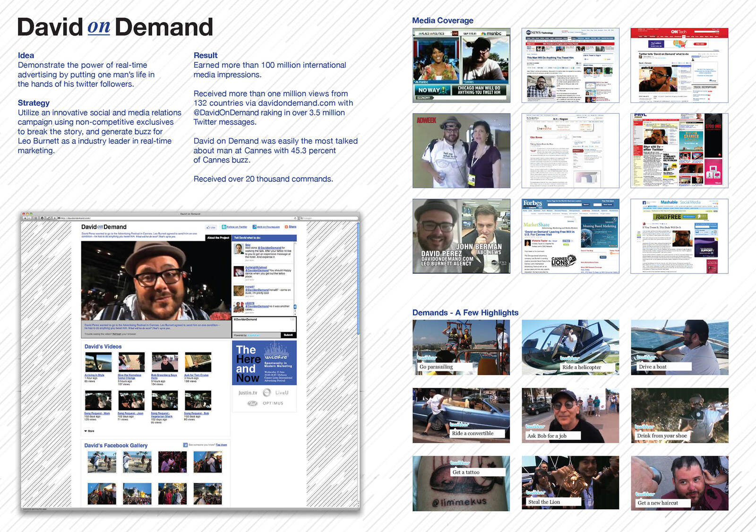
Task: Open the Song Request - Vegetarian Shark thumbnail
Action: (165, 400)
